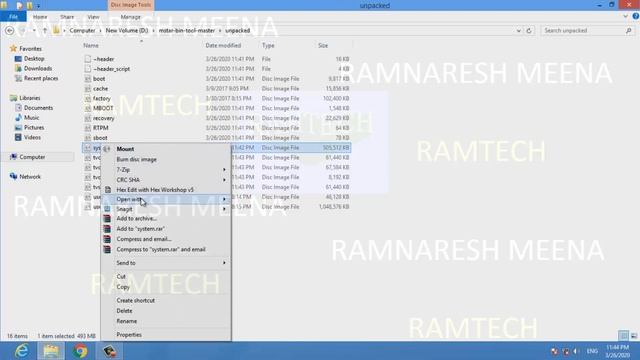Open recent locations dropdown arrow
The height and width of the screenshot is (360, 640).
[34, 31]
